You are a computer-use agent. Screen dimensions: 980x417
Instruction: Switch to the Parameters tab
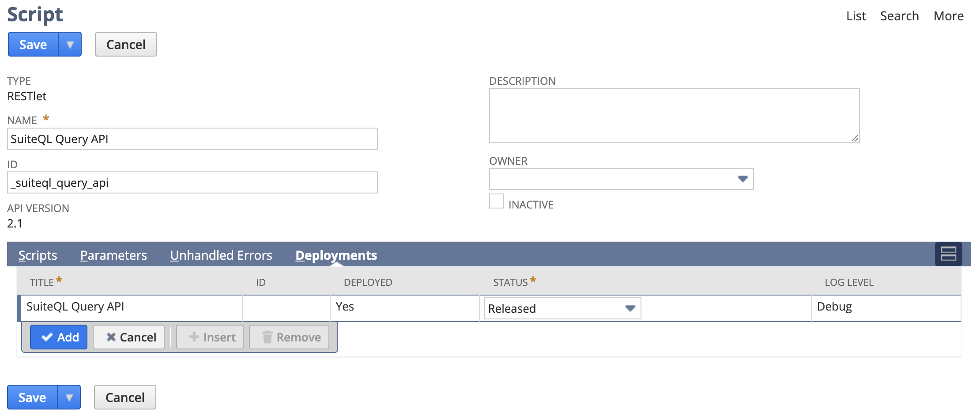pos(113,255)
